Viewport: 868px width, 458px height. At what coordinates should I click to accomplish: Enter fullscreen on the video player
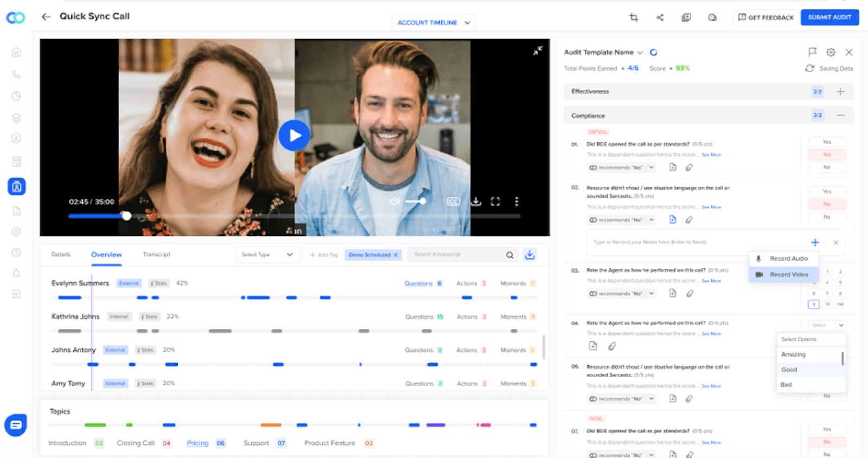[495, 202]
